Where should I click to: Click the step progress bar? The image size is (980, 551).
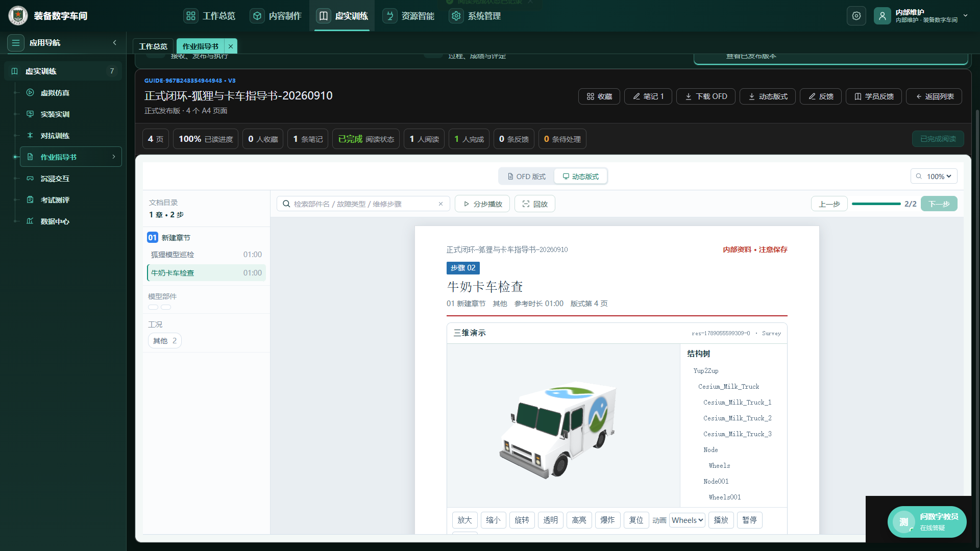[876, 204]
